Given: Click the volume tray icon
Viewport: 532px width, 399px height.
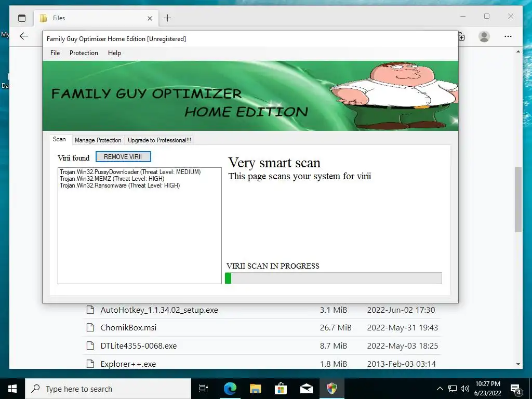Looking at the screenshot, I should (465, 389).
